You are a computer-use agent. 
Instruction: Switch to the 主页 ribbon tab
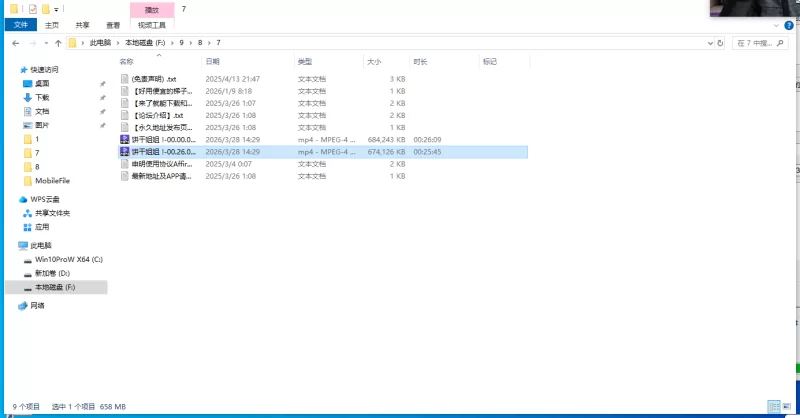[x=52, y=25]
